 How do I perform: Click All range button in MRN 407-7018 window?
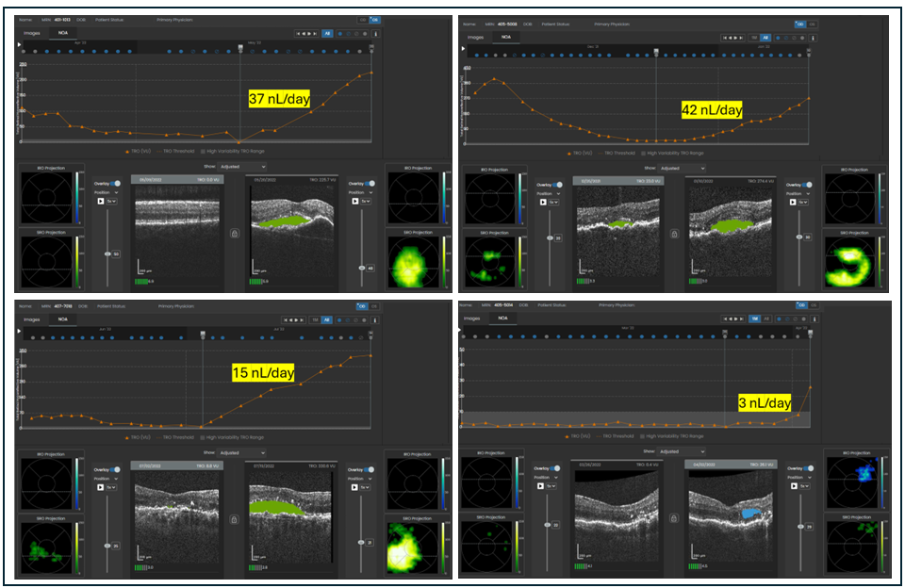tap(327, 319)
